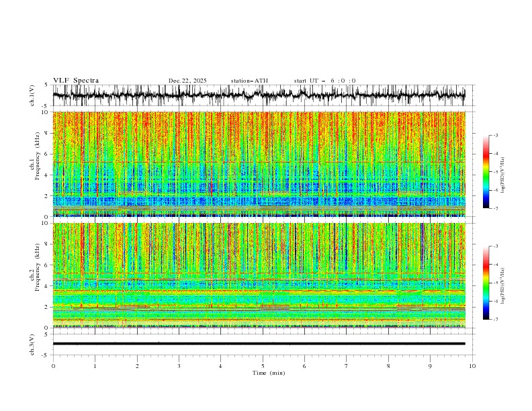Click the 'ch.3(V)' axis label
Image resolution: width=532 pixels, height=411 pixels.
(32, 345)
